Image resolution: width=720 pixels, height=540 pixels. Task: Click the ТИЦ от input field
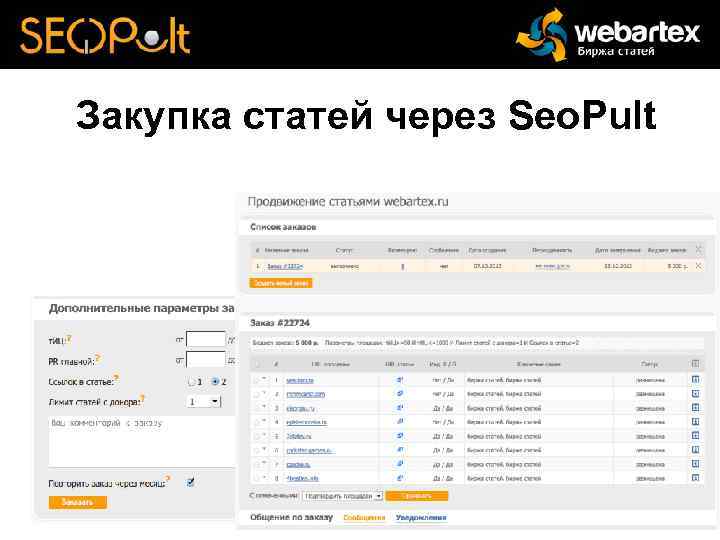click(x=206, y=339)
